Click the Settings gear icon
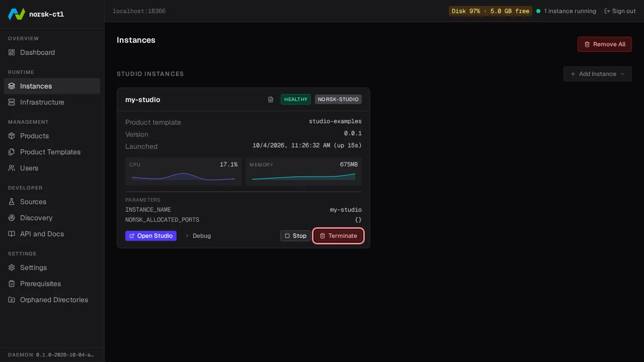Image resolution: width=644 pixels, height=362 pixels. pyautogui.click(x=12, y=267)
